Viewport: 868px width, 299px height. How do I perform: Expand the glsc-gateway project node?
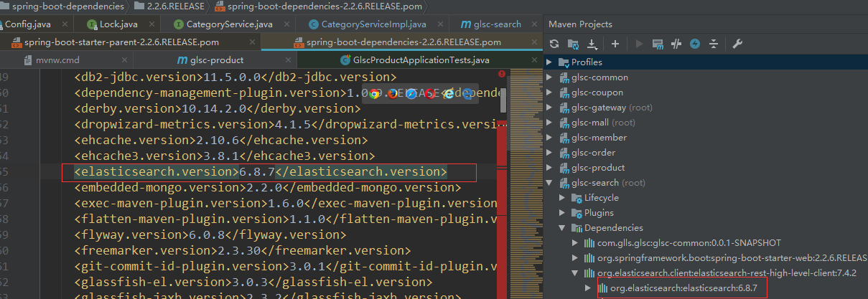click(550, 108)
